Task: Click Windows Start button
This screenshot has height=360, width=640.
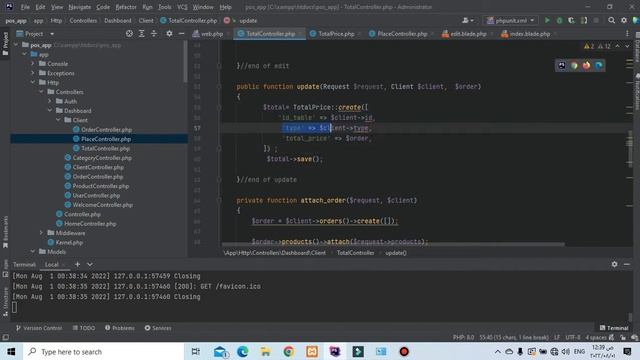Action: pyautogui.click(x=11, y=351)
